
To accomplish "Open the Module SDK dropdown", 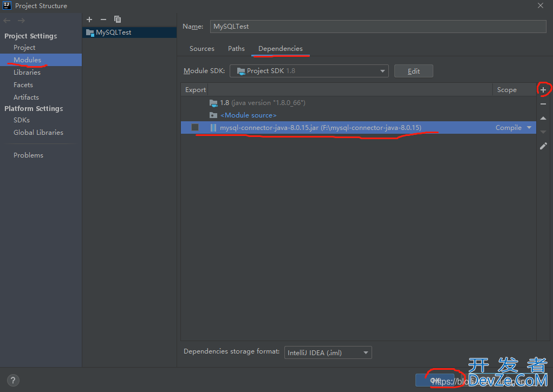I will point(309,71).
